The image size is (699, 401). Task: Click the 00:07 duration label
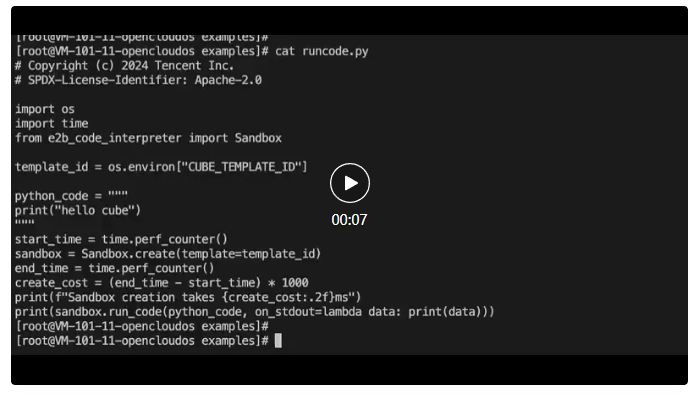point(349,220)
